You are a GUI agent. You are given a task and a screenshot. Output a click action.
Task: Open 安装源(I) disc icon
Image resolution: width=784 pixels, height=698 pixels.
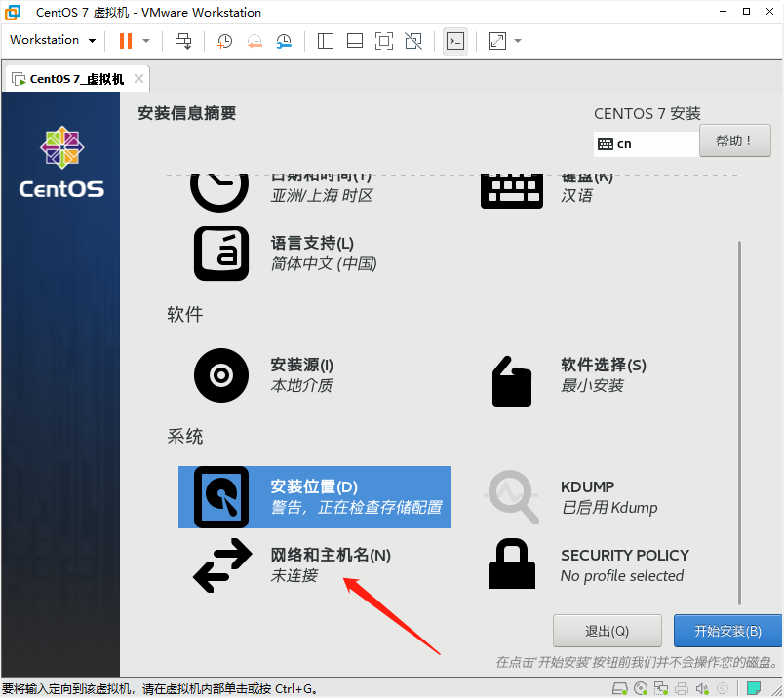tap(221, 375)
